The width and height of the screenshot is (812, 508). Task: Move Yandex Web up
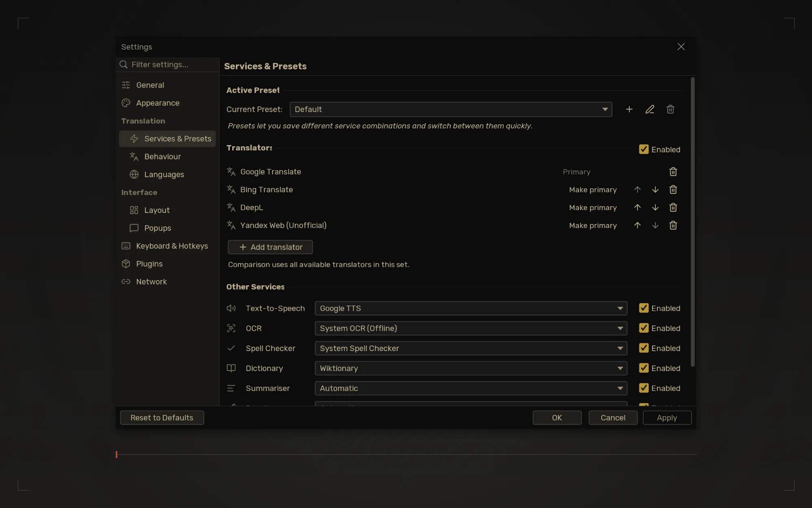pos(637,226)
